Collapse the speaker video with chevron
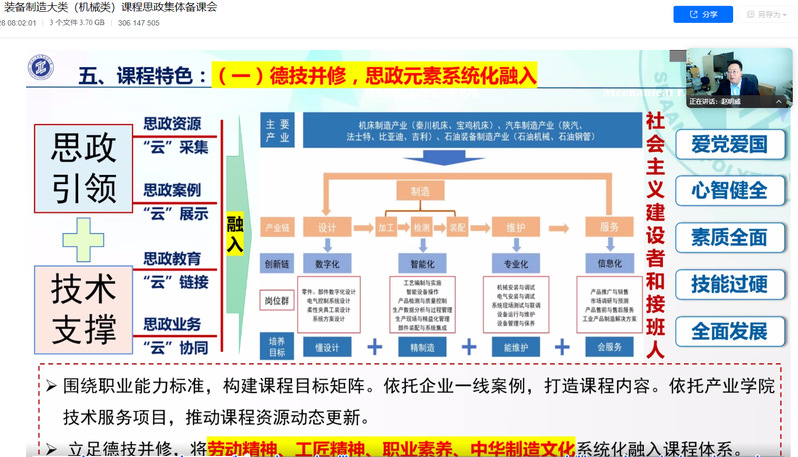The height and width of the screenshot is (457, 798). click(x=779, y=102)
